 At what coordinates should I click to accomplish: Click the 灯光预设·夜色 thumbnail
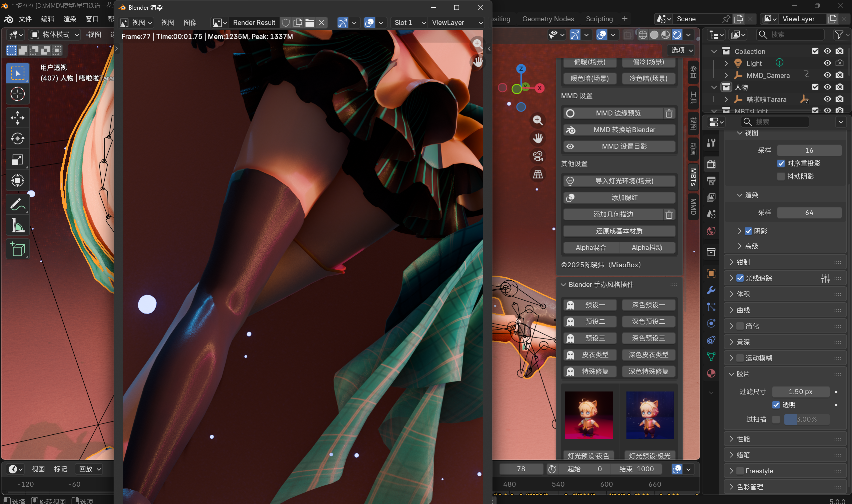click(589, 415)
